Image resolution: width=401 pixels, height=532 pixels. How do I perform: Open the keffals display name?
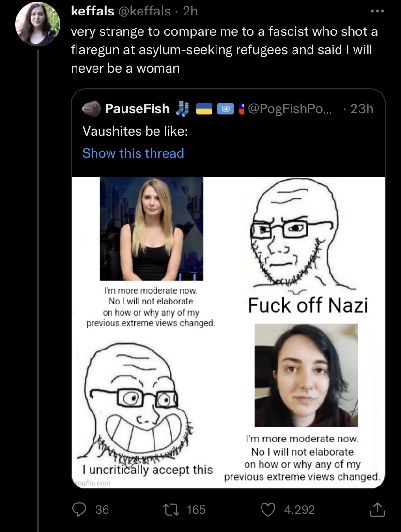[93, 11]
